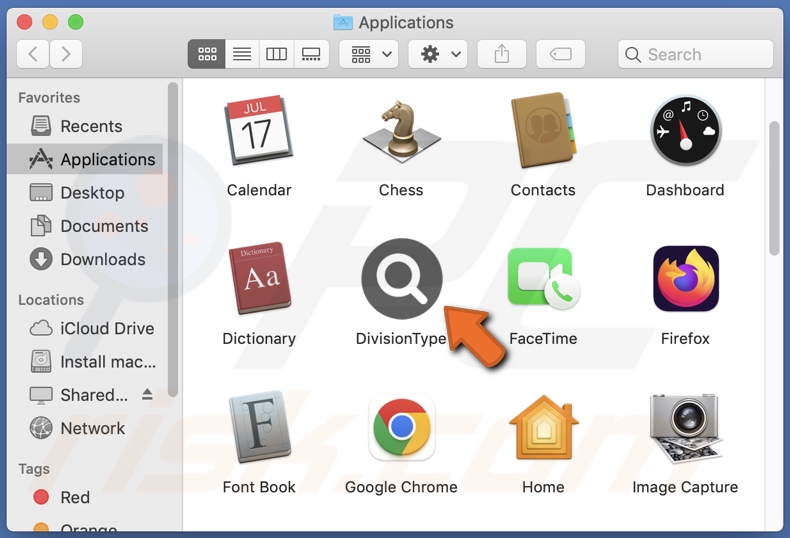Click into the Search field
The image size is (790, 538).
point(695,54)
